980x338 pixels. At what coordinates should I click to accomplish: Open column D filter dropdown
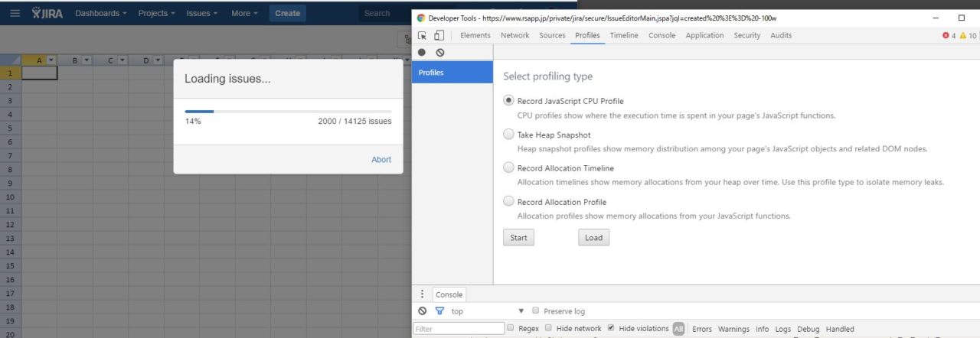pos(158,60)
